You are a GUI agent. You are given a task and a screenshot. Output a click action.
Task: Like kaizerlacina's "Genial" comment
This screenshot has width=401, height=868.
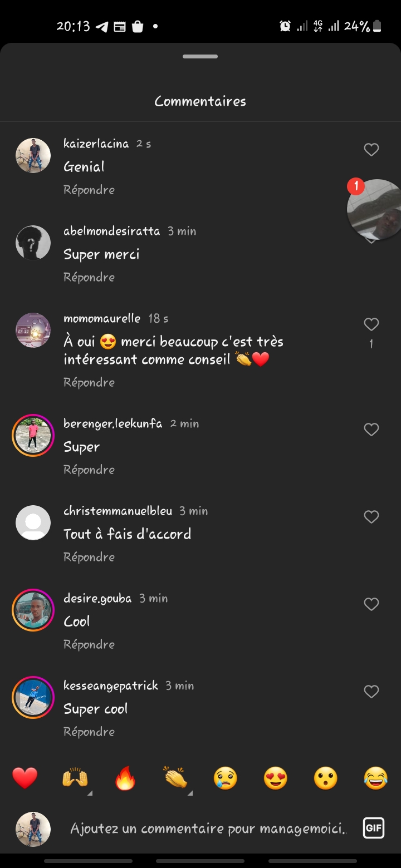pos(371,150)
